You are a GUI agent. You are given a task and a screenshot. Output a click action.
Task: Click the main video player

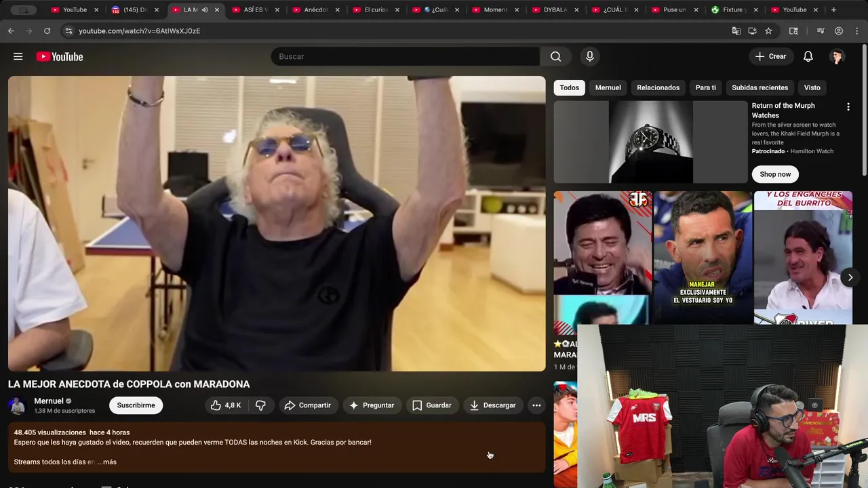[x=277, y=224]
